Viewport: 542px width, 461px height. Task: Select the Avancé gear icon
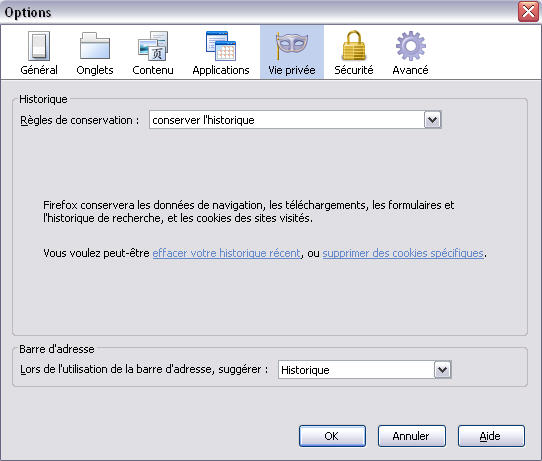pyautogui.click(x=411, y=46)
